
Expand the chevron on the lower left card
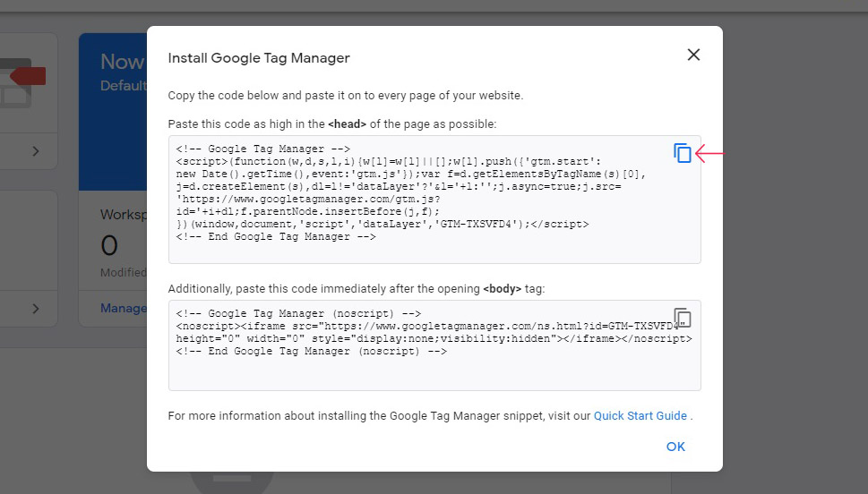click(x=36, y=309)
